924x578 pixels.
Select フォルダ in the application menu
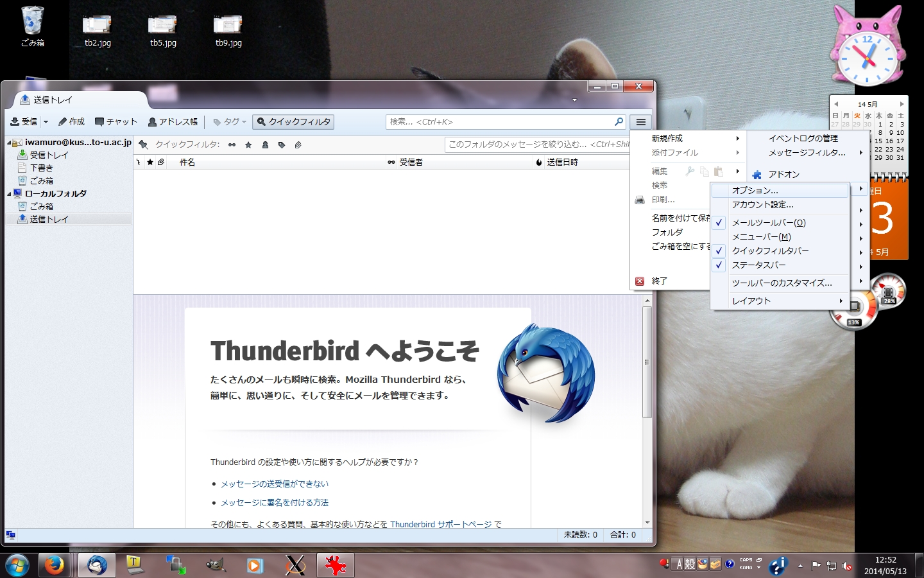[667, 232]
